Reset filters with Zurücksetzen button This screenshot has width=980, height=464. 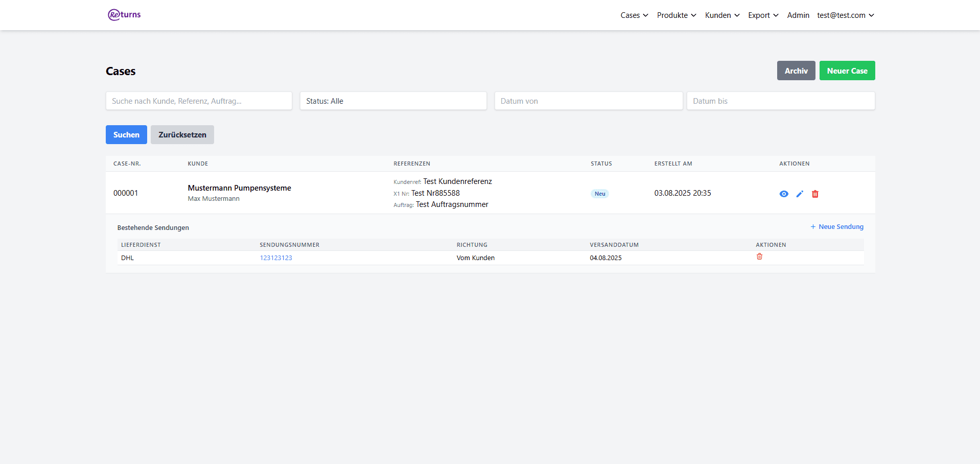pyautogui.click(x=182, y=135)
